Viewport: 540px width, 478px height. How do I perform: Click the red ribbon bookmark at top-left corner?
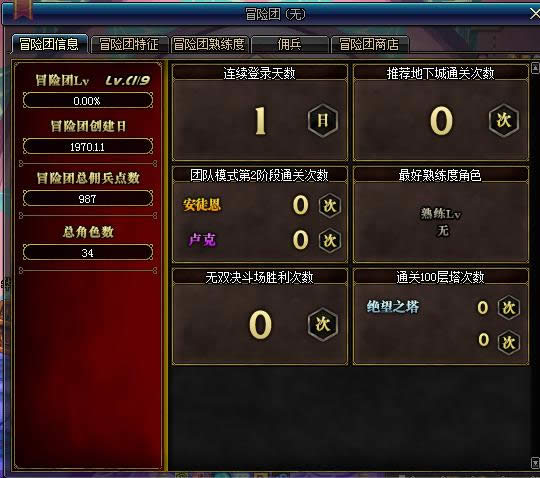pos(22,9)
